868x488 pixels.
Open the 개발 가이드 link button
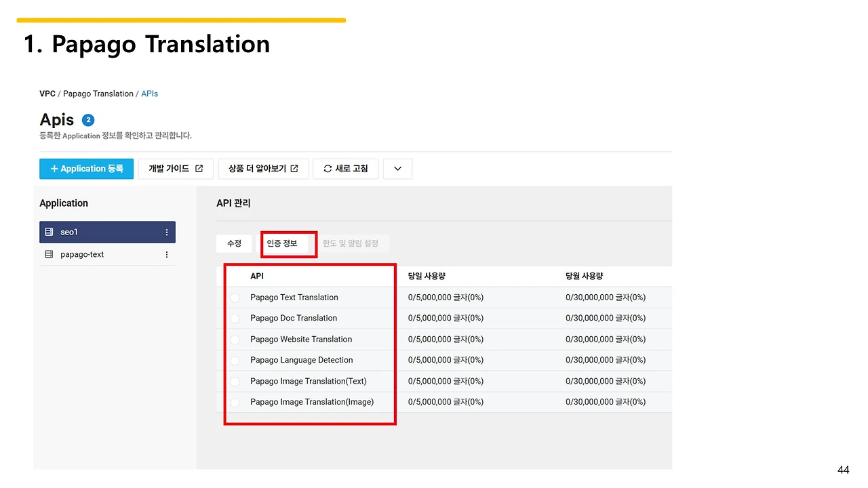(x=176, y=169)
